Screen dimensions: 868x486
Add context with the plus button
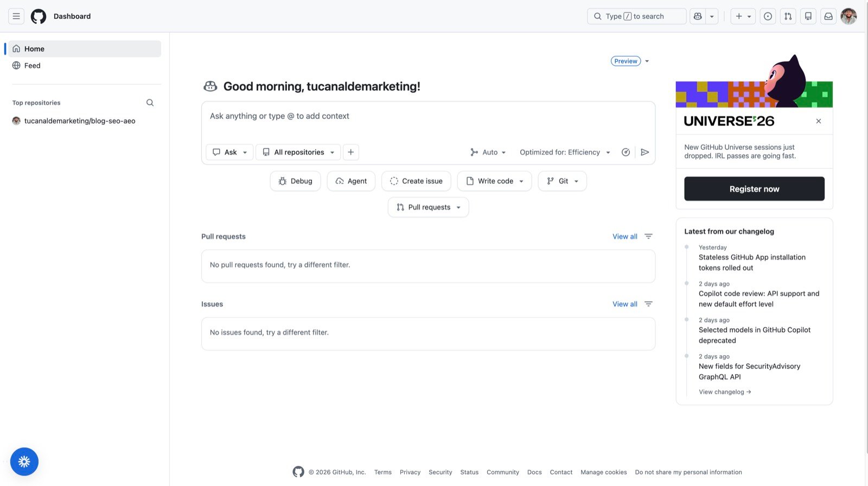click(351, 152)
